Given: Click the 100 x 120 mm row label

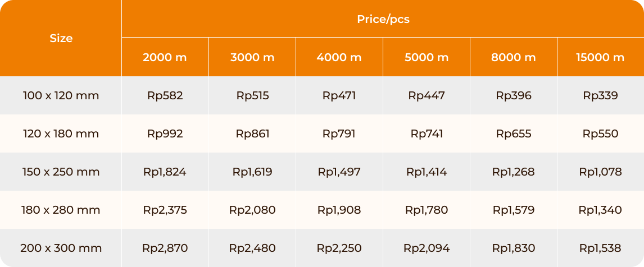Looking at the screenshot, I should [x=61, y=95].
